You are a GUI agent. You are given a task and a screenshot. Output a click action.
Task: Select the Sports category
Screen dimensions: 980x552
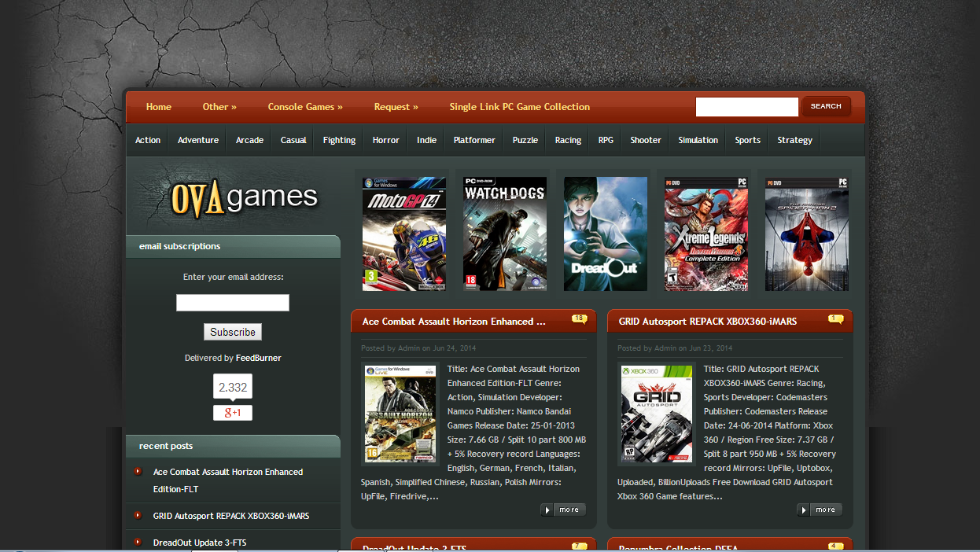(x=748, y=140)
